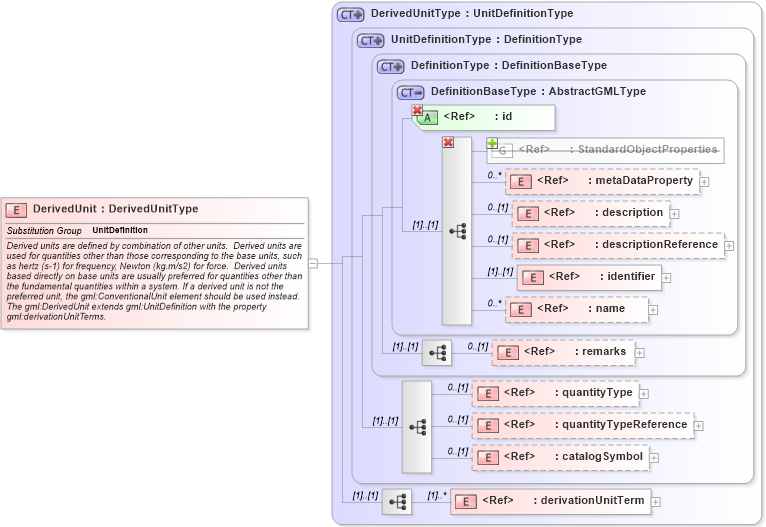Click the sequence icon before derivationUnitTerm
This screenshot has width=766, height=527.
pyautogui.click(x=397, y=502)
